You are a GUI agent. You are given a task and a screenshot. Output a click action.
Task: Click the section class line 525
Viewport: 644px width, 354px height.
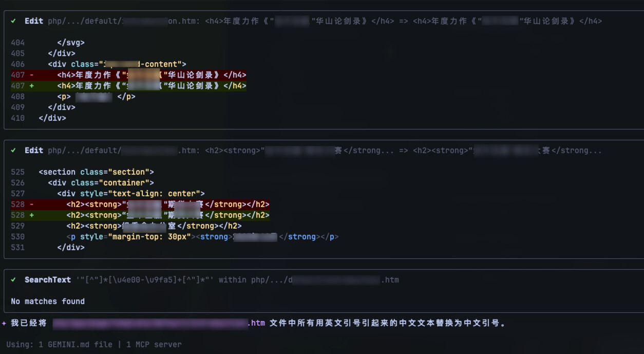point(96,172)
